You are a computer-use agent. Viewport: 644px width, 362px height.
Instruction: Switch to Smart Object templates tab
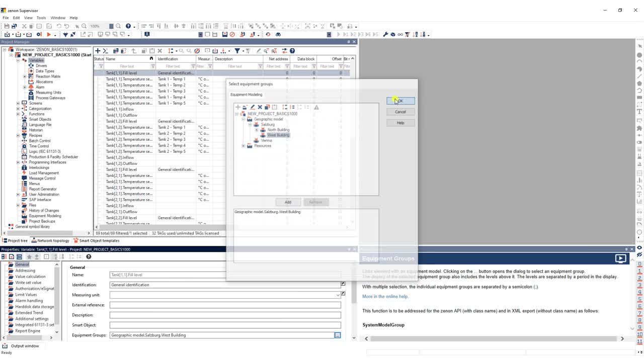[x=97, y=240]
